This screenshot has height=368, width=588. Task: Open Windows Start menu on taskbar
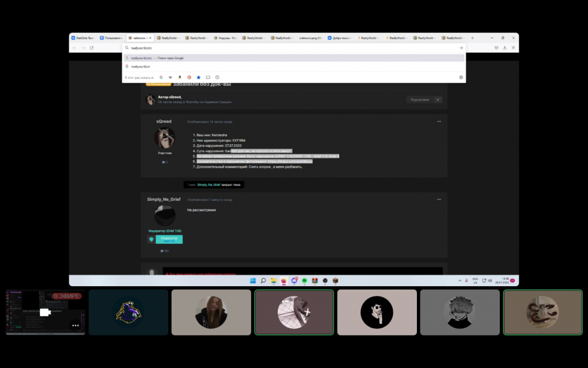253,280
